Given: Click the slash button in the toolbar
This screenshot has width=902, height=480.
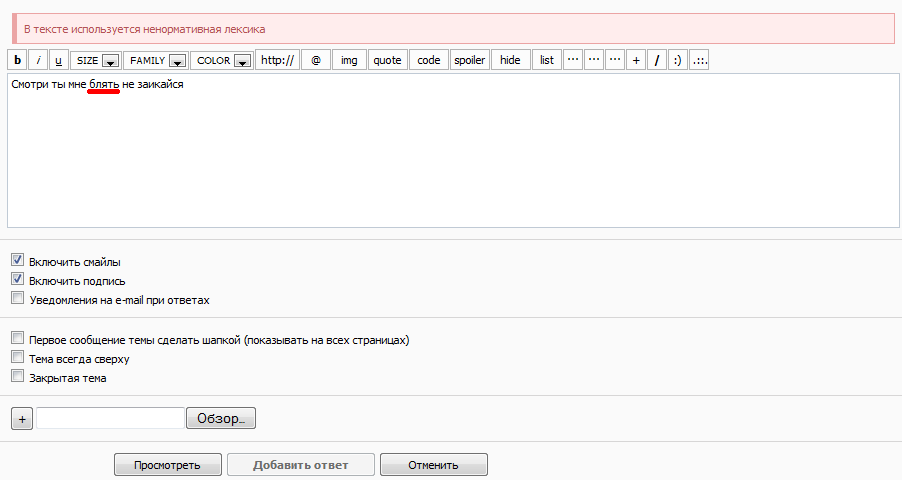Looking at the screenshot, I should click(x=657, y=60).
